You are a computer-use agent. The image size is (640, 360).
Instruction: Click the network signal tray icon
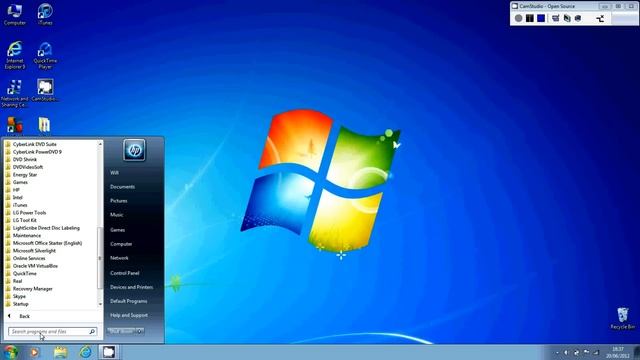click(x=596, y=352)
